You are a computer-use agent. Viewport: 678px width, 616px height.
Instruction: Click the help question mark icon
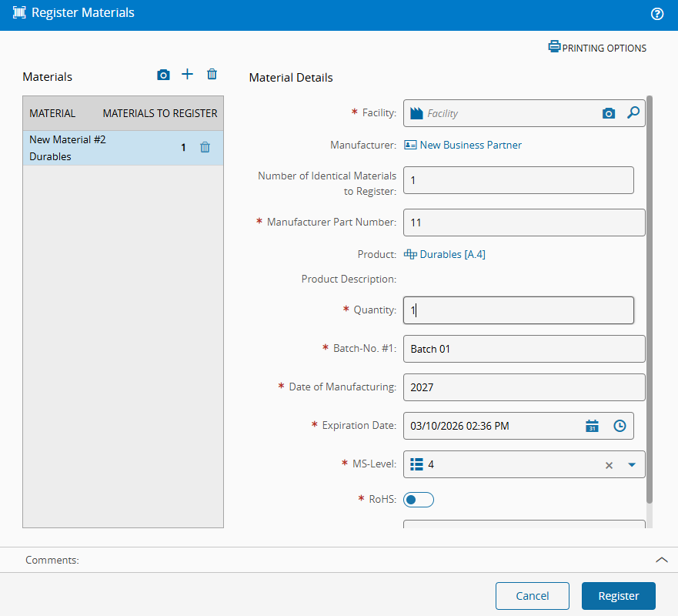pos(657,13)
